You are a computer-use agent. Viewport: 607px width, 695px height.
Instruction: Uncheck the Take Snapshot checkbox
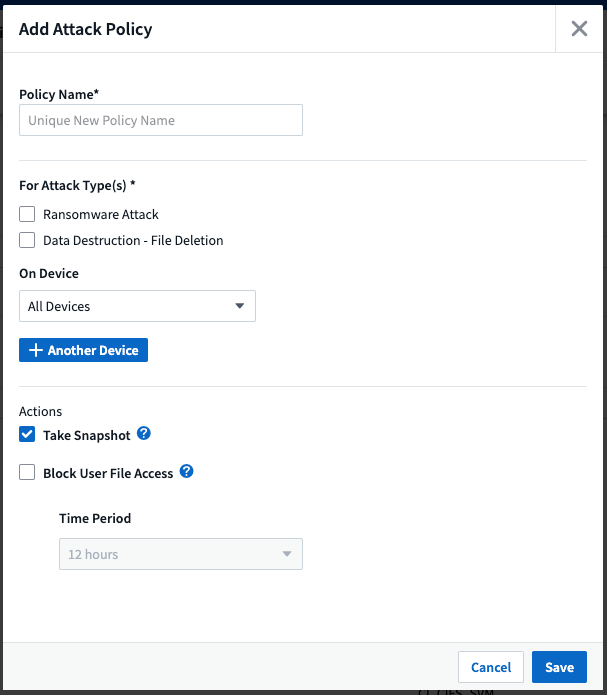coord(27,435)
